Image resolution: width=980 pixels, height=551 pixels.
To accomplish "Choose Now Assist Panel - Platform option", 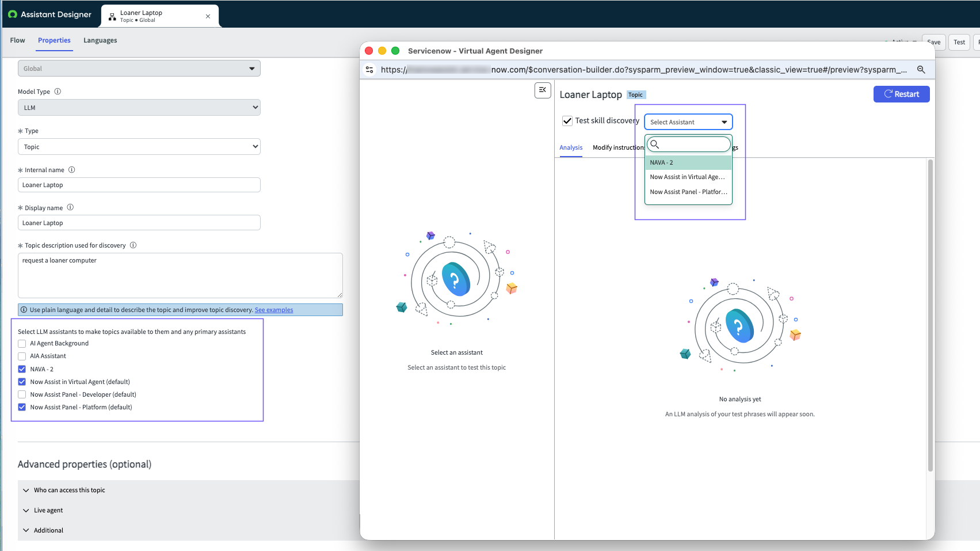I will click(688, 192).
